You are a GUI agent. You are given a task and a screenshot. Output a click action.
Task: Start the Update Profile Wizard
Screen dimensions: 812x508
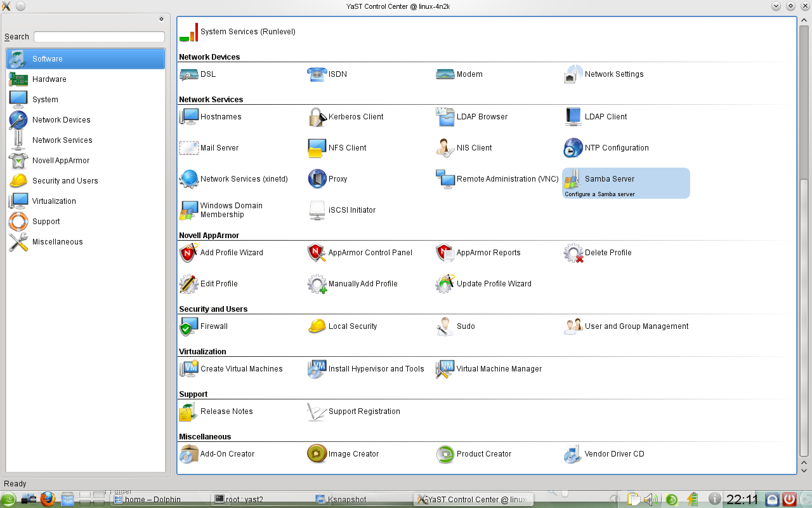pos(483,284)
